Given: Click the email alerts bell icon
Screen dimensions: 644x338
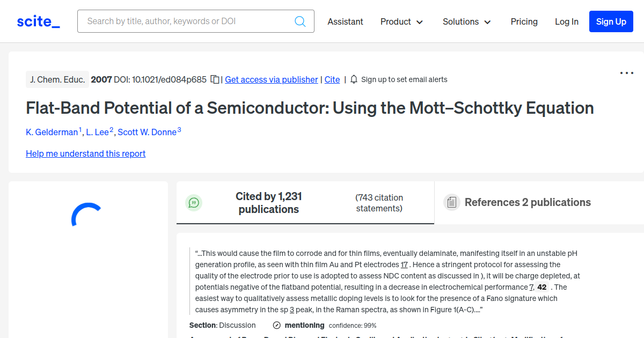Looking at the screenshot, I should [354, 79].
